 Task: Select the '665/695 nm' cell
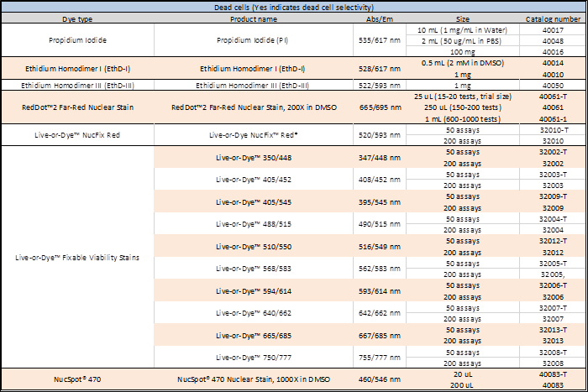pyautogui.click(x=380, y=107)
